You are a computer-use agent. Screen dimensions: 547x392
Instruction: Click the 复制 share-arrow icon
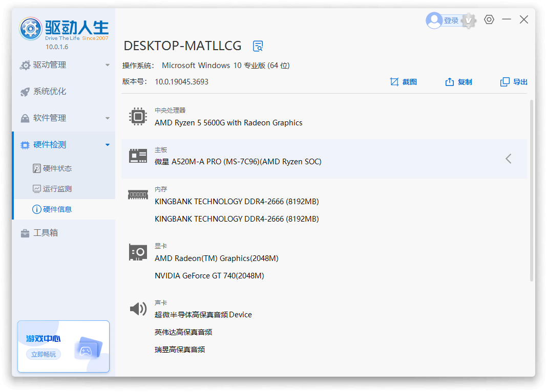[x=450, y=82]
